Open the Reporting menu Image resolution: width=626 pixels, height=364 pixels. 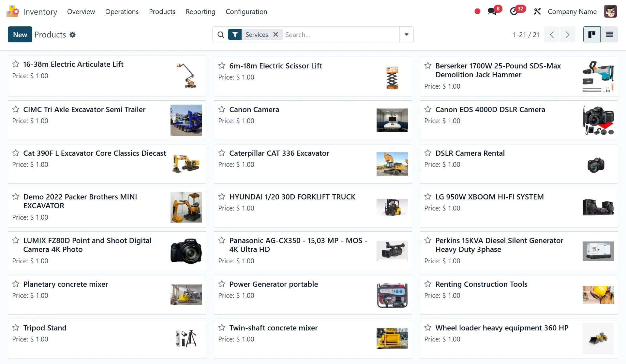tap(200, 11)
